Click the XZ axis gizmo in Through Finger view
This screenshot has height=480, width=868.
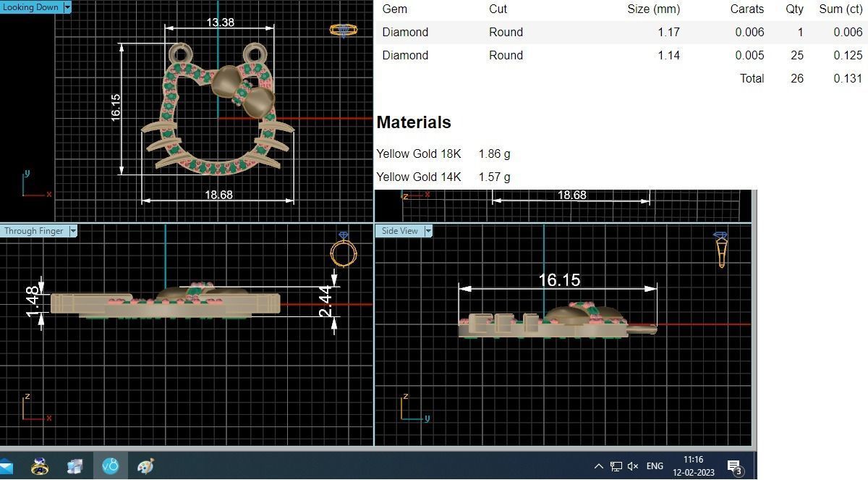[36, 408]
